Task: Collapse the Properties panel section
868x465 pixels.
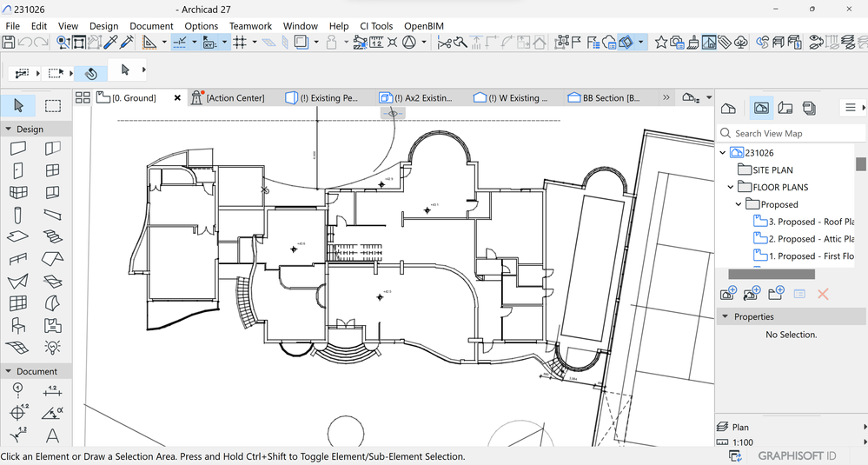Action: 726,316
